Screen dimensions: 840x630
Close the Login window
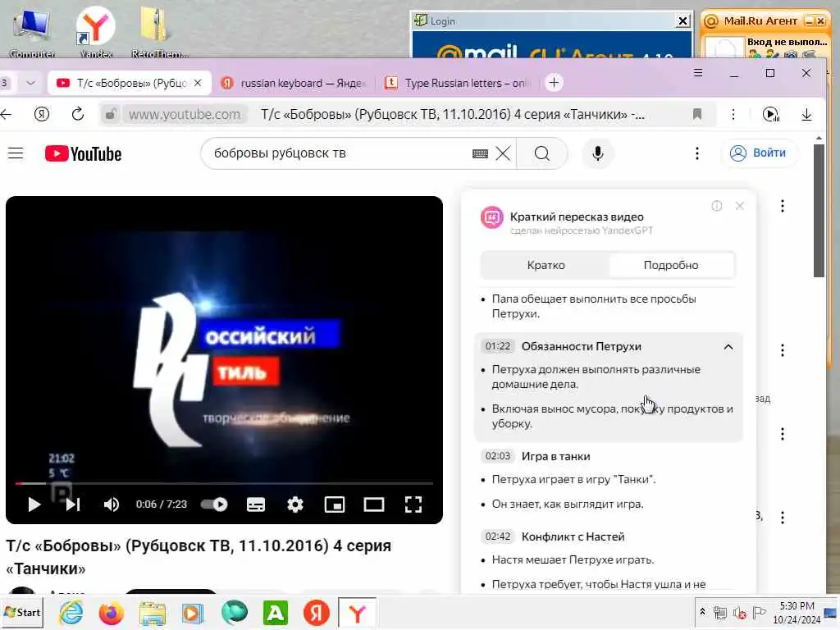coord(682,21)
